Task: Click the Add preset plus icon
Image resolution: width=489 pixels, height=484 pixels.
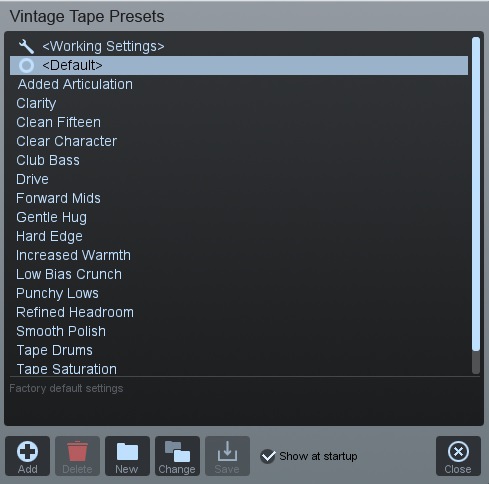Action: tap(27, 452)
